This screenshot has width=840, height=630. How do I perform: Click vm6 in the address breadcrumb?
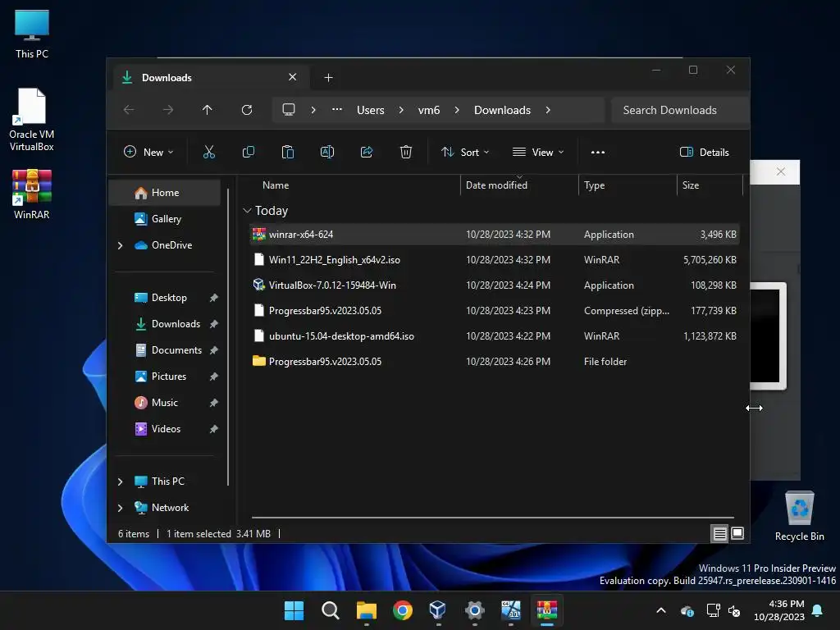point(428,110)
